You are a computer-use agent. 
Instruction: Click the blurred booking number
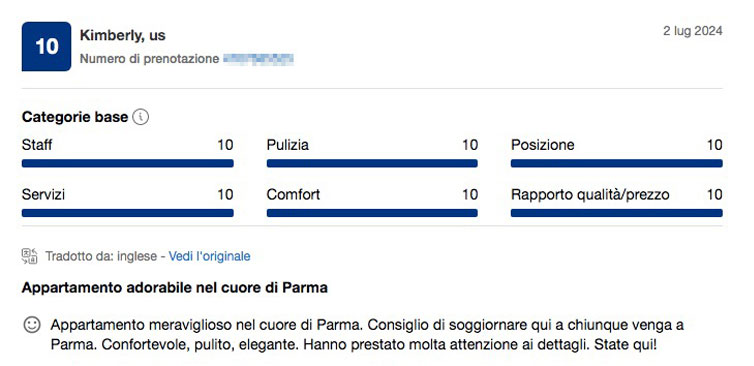[x=259, y=59]
